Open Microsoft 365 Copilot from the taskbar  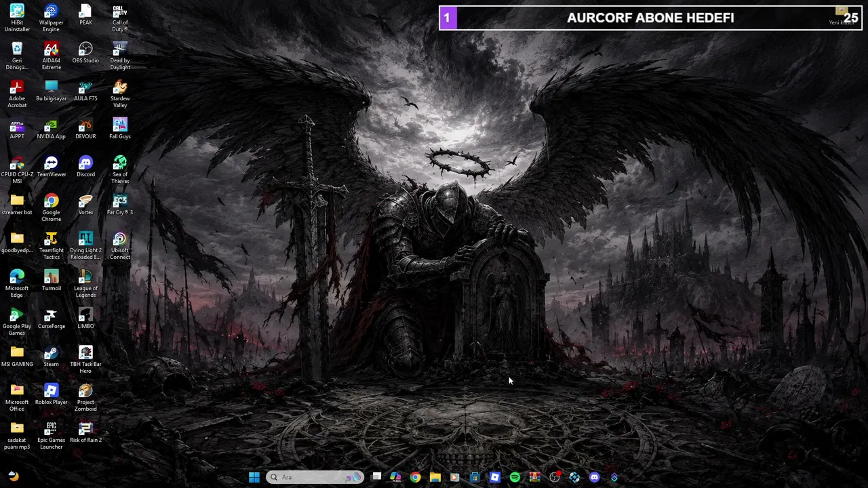[x=396, y=477]
